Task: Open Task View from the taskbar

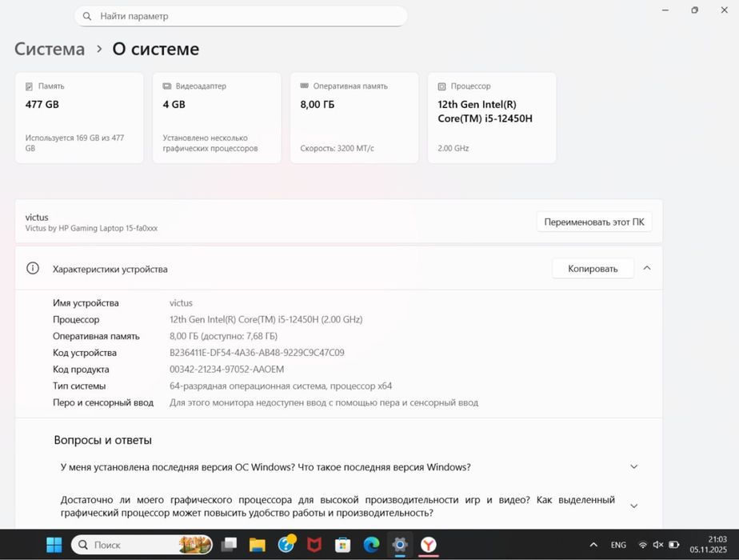Action: click(x=230, y=545)
